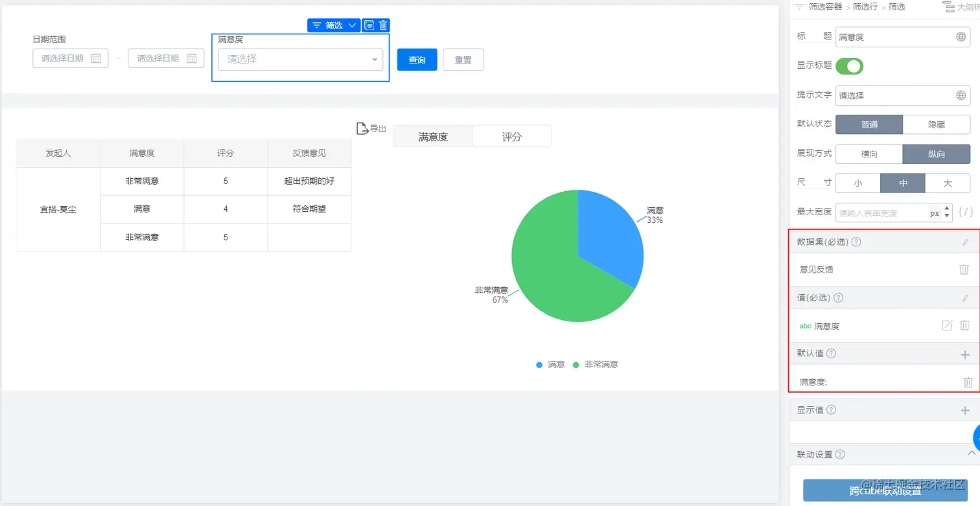Expand the 筛选 component type chevron
980x506 pixels.
(352, 25)
